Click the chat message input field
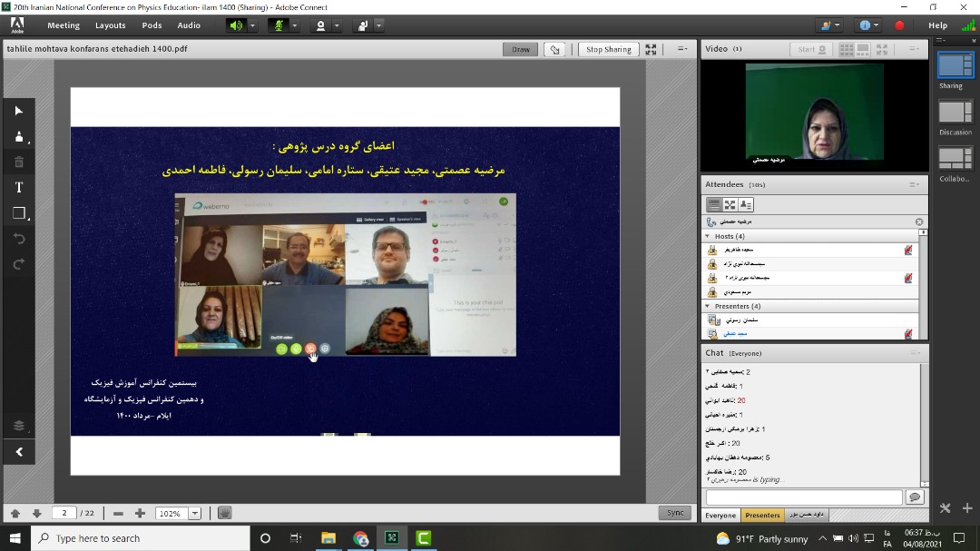980x551 pixels. 804,497
